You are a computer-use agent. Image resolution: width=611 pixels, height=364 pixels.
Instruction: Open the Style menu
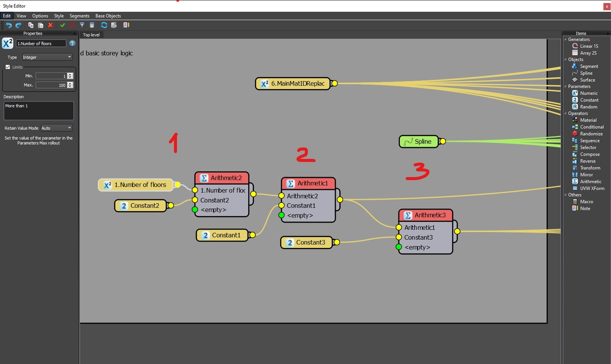click(x=59, y=16)
